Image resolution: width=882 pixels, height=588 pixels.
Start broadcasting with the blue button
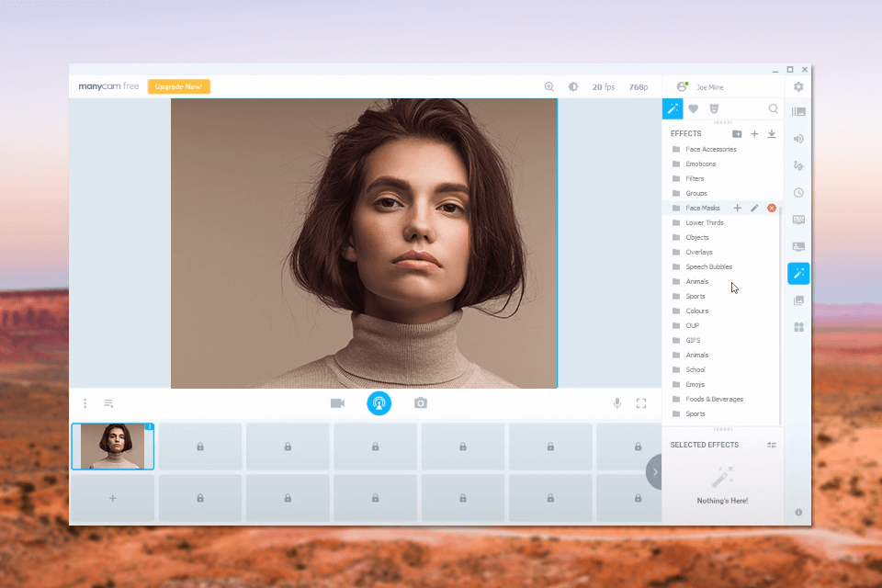[x=379, y=402]
